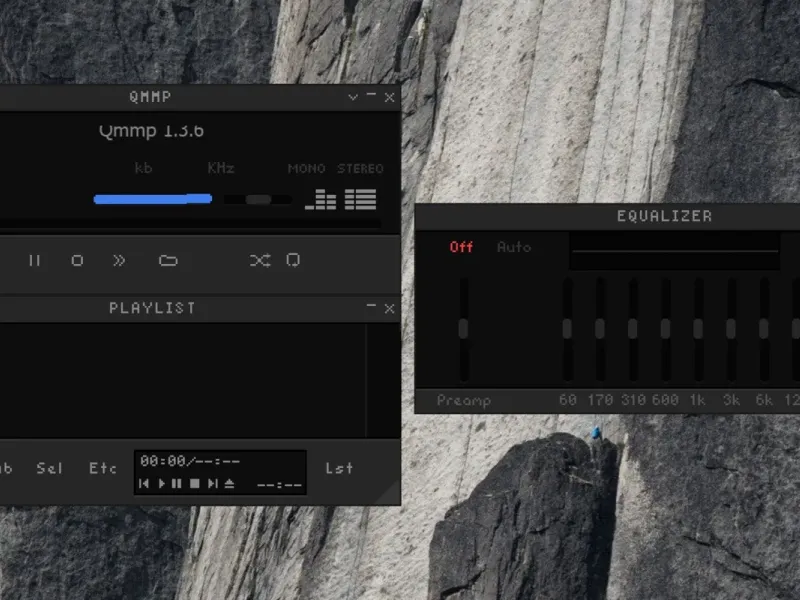The image size is (800, 600).
Task: Click eject in playlist mini controls
Action: pyautogui.click(x=230, y=483)
